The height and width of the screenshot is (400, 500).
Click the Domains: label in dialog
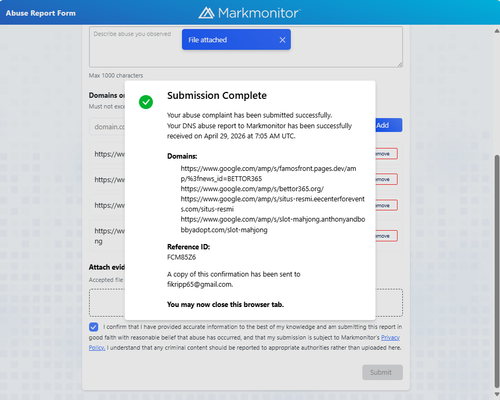click(182, 156)
